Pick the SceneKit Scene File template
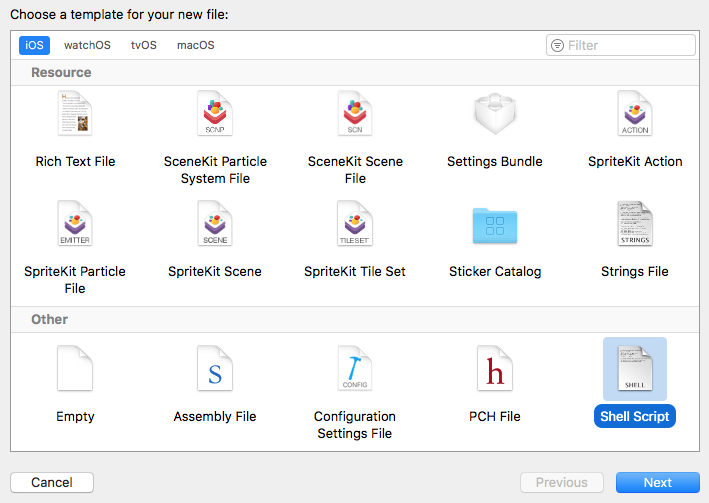 pos(355,114)
